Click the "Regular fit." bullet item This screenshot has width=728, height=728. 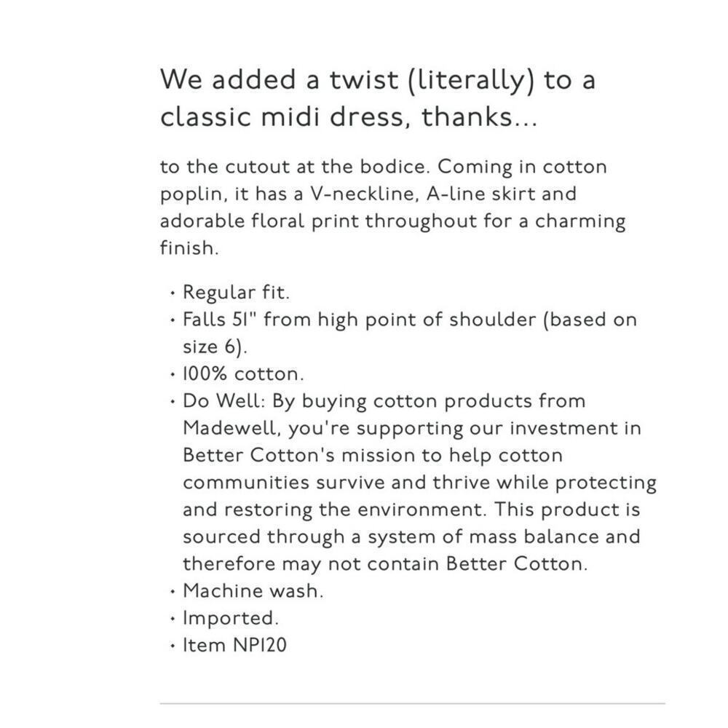pos(236,293)
